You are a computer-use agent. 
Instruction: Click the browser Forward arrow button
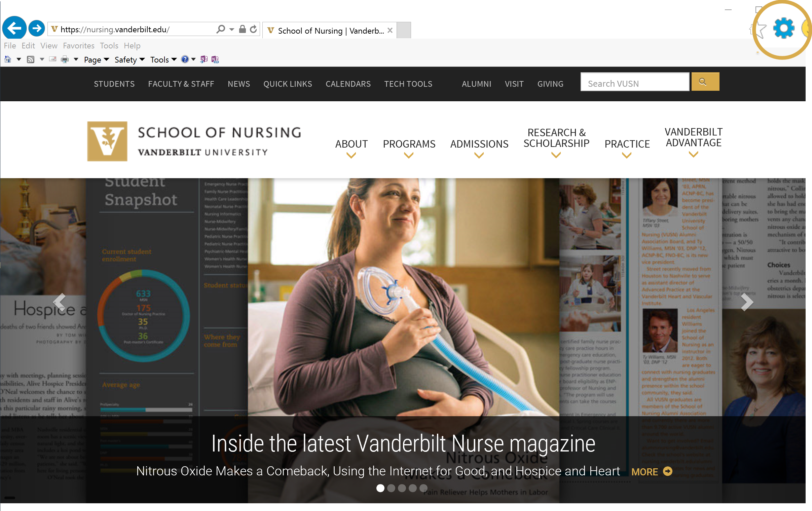[x=36, y=28]
